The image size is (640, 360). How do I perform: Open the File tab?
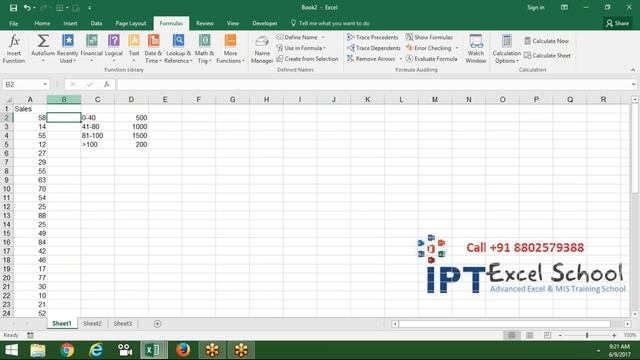[x=13, y=23]
